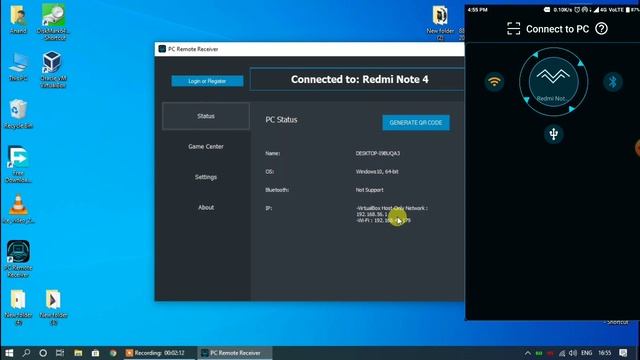The height and width of the screenshot is (360, 640).
Task: Open Cortana circle on the taskbar
Action: coord(43,353)
